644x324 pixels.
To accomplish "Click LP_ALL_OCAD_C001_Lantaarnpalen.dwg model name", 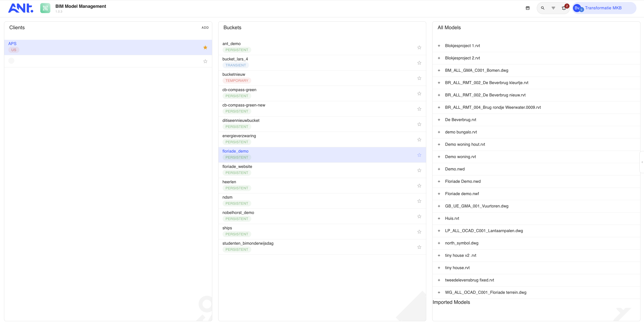I will (484, 231).
